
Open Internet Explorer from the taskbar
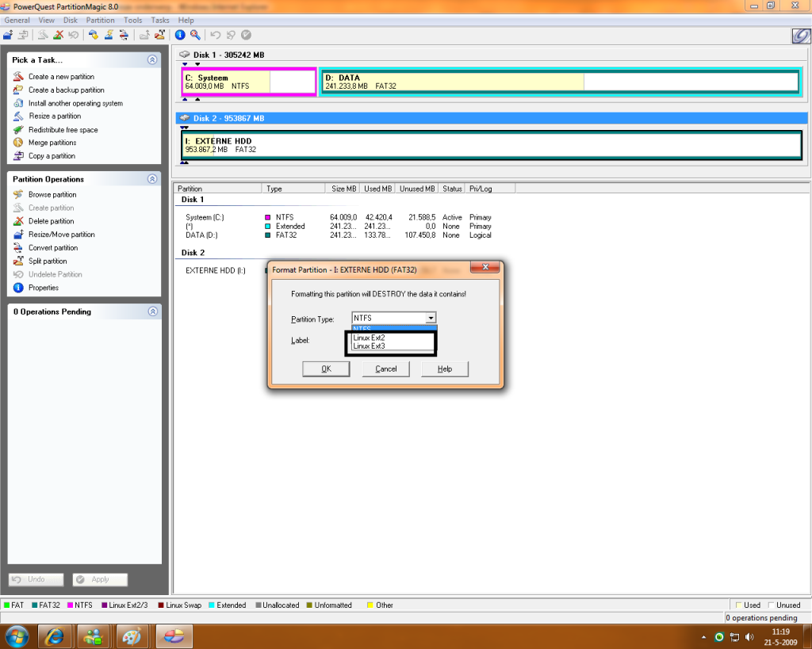point(54,636)
